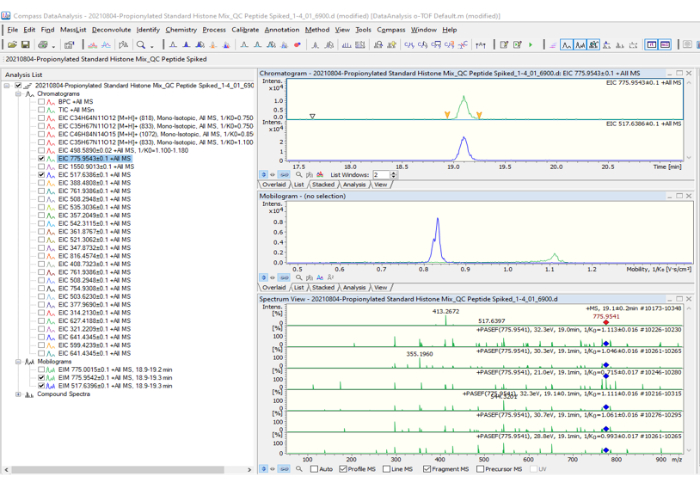
Task: Open the File menu
Action: 12,30
